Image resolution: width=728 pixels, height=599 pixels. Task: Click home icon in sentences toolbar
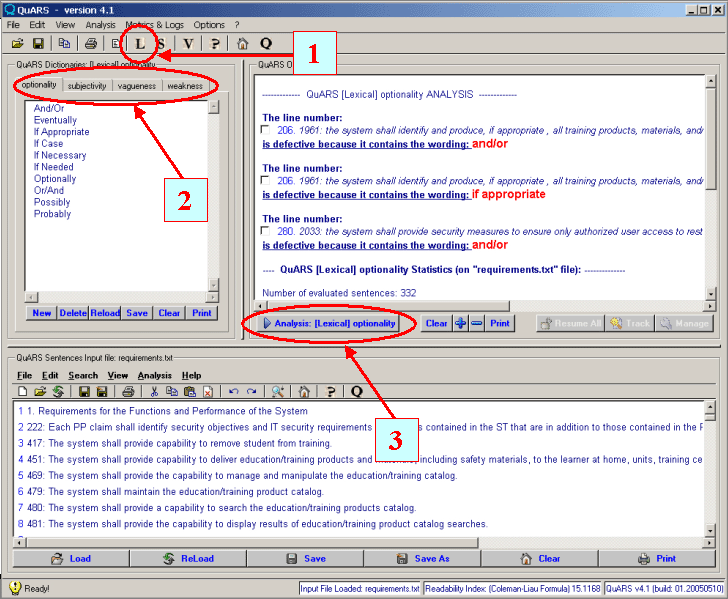tap(304, 391)
